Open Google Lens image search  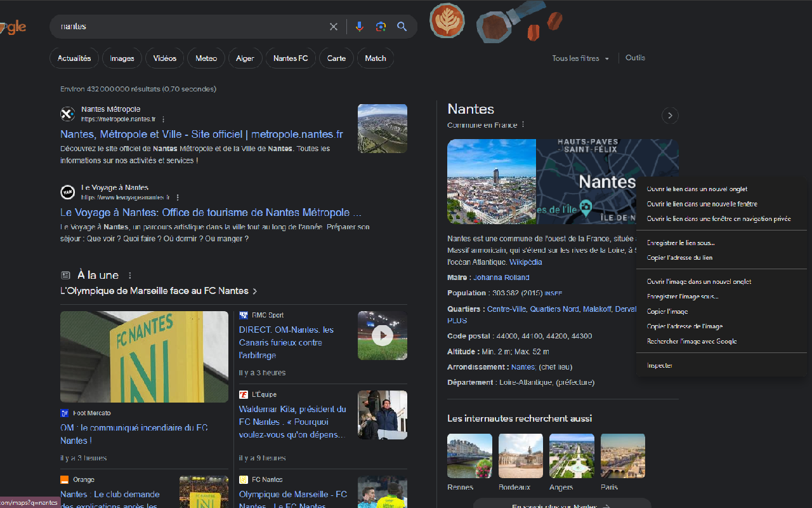pos(381,27)
